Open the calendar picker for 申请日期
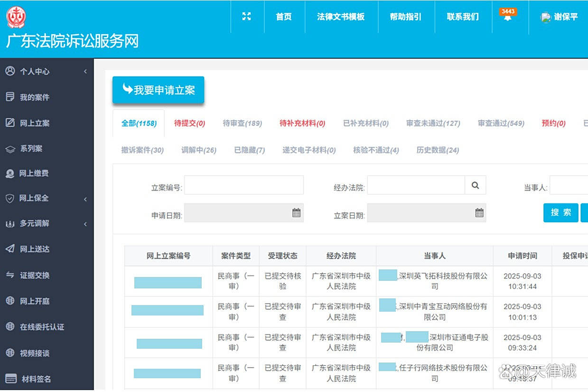The width and height of the screenshot is (588, 392). 297,212
